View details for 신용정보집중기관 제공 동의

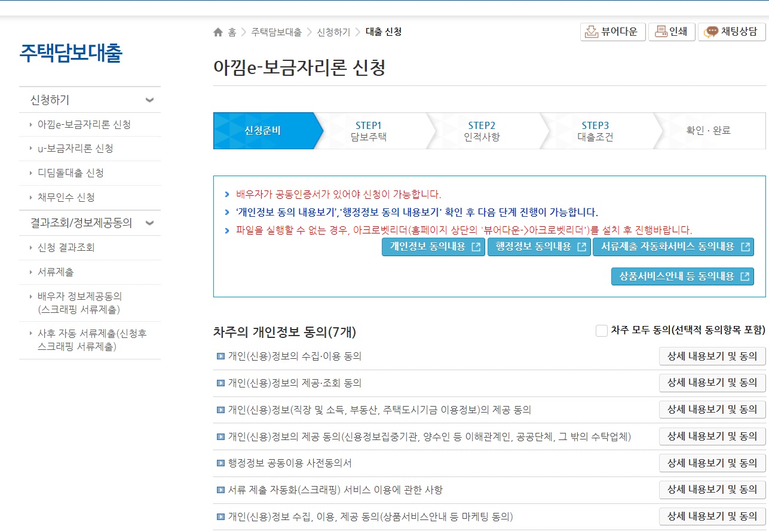point(712,436)
